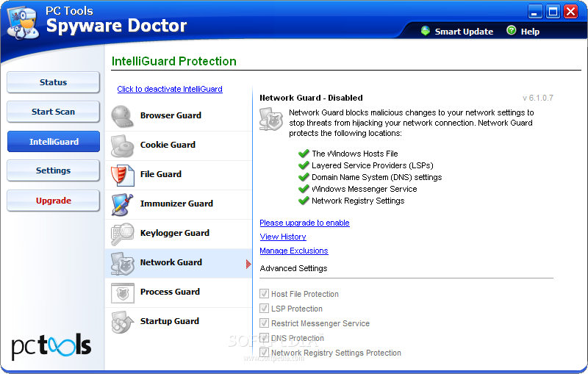This screenshot has width=588, height=374.
Task: Select Keylogger Guard label
Action: (x=175, y=233)
